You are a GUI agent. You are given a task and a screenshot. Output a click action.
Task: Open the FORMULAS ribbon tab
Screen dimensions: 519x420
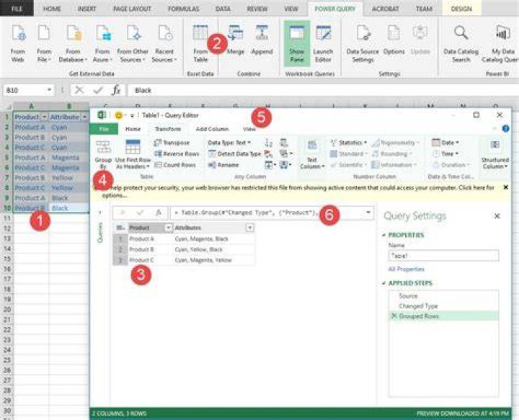(x=184, y=9)
